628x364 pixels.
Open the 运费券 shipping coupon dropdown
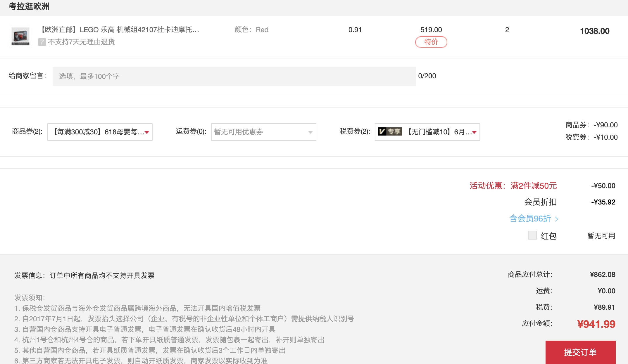point(263,132)
